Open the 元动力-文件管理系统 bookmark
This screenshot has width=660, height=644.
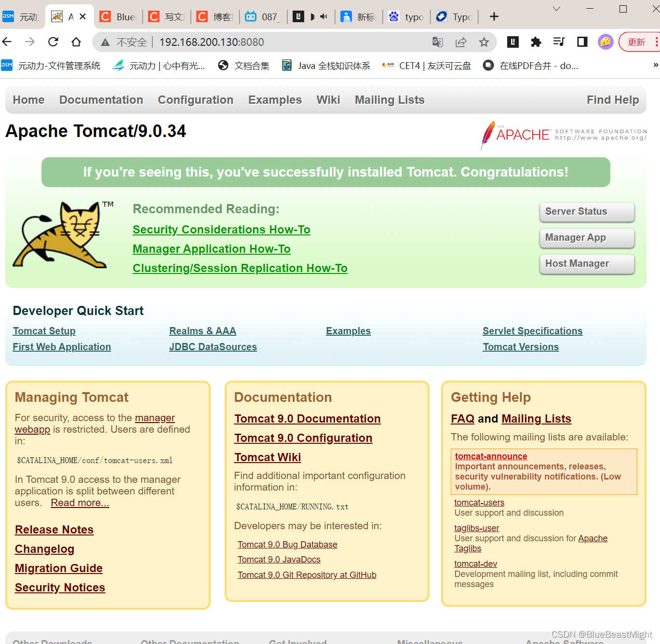coord(51,66)
